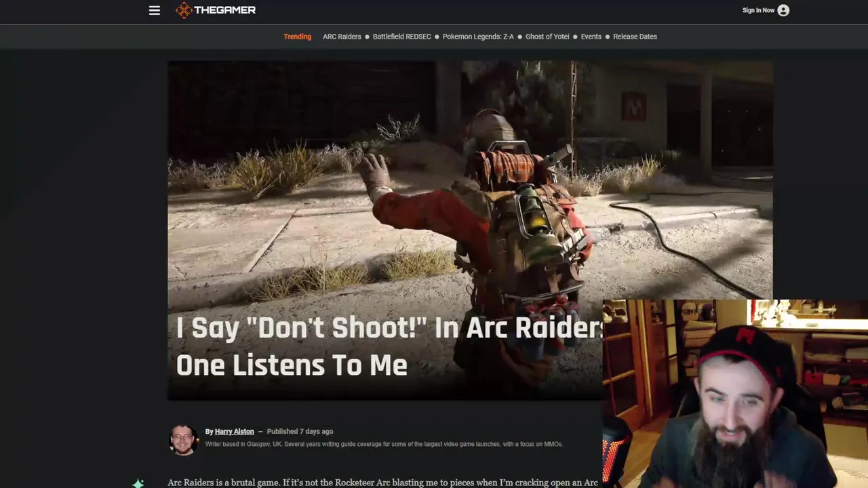
Task: Open Battlefield REDSEC trending topic
Action: pos(401,37)
